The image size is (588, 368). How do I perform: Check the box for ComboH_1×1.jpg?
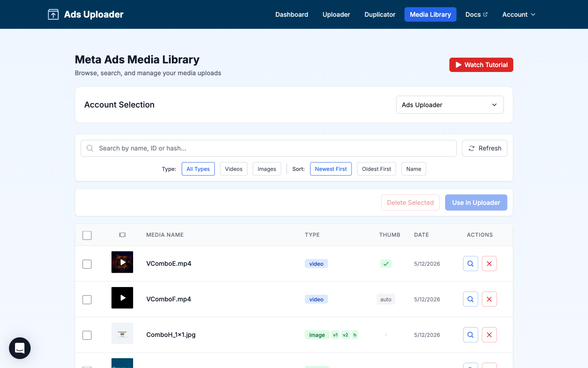(x=87, y=335)
